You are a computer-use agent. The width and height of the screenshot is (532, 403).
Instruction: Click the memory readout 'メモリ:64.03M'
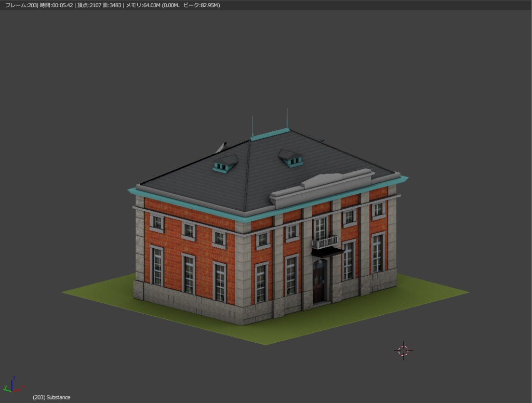[143, 5]
